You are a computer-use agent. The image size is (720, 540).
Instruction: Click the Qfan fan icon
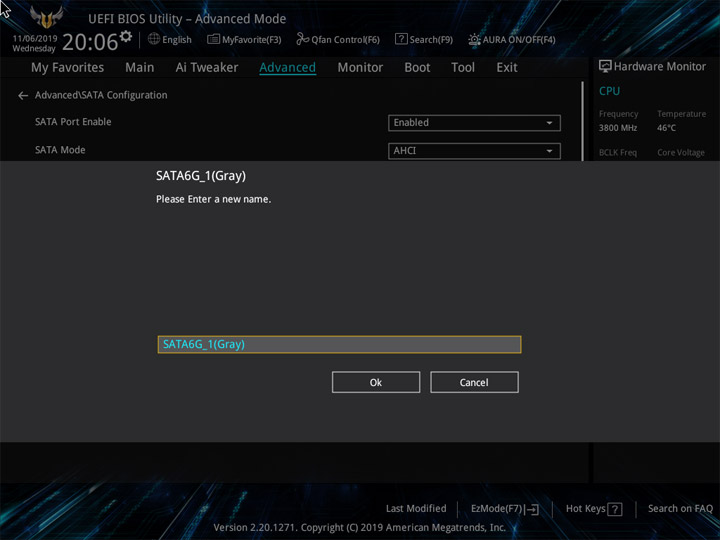[303, 39]
